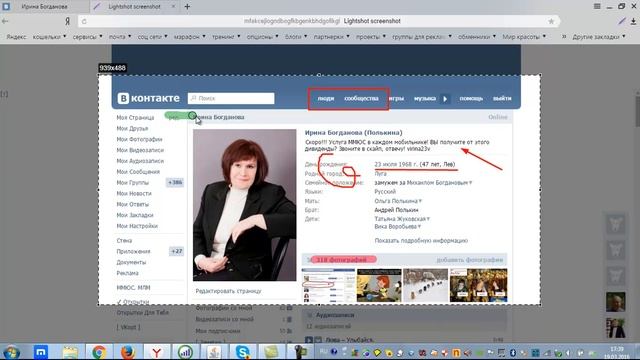Open the green chart app in taskbar
The height and width of the screenshot is (360, 640).
pyautogui.click(x=185, y=352)
